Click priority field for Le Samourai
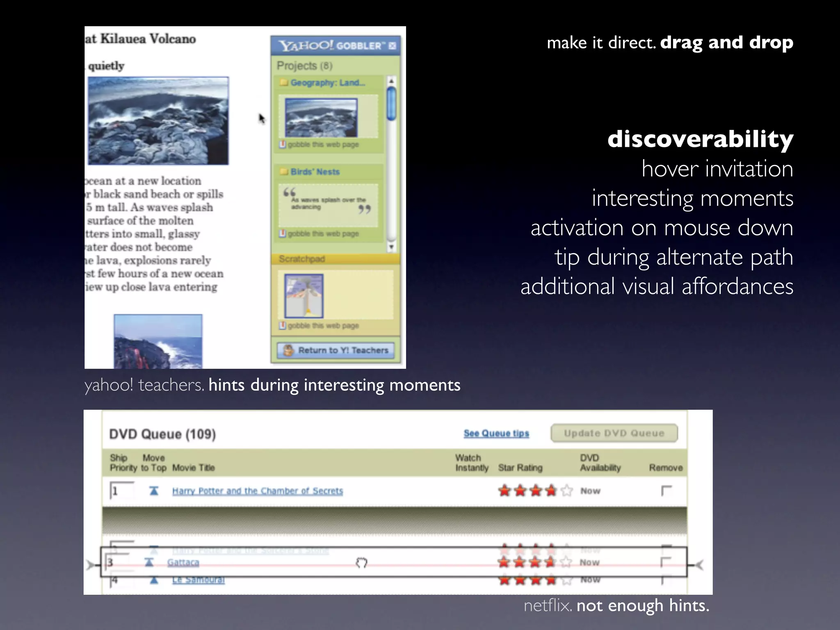The image size is (840, 630). [122, 579]
